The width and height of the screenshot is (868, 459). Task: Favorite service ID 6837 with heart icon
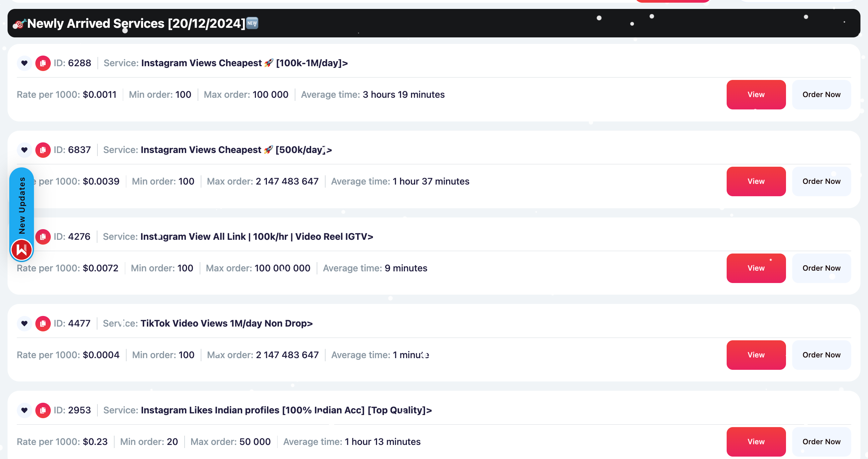tap(24, 150)
